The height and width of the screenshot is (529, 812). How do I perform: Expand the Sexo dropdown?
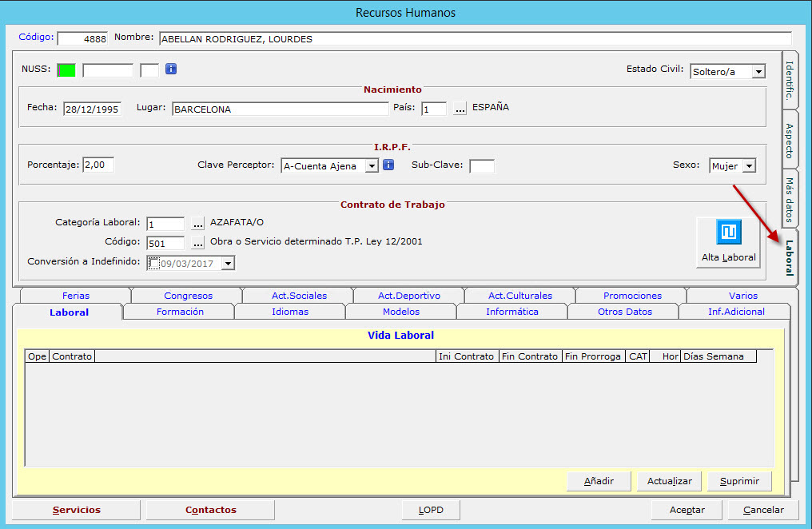point(750,166)
